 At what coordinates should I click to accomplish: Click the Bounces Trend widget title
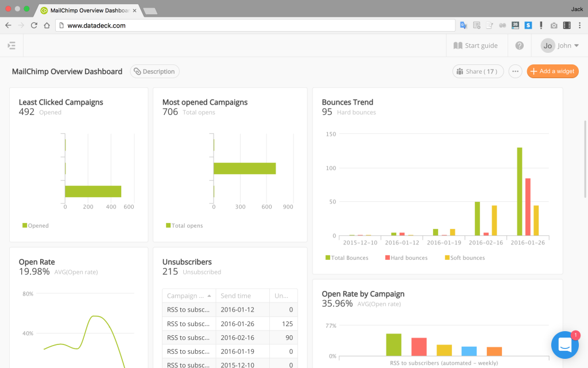[x=347, y=102]
